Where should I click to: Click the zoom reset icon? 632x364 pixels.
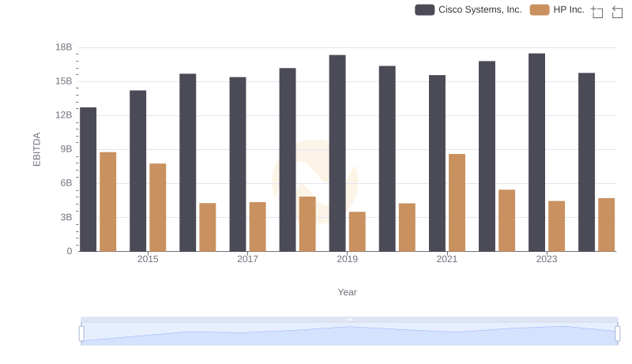[x=617, y=12]
